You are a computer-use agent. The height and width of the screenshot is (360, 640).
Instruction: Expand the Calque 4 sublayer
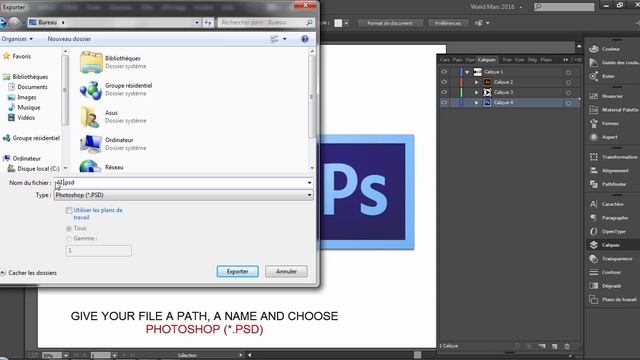point(476,102)
